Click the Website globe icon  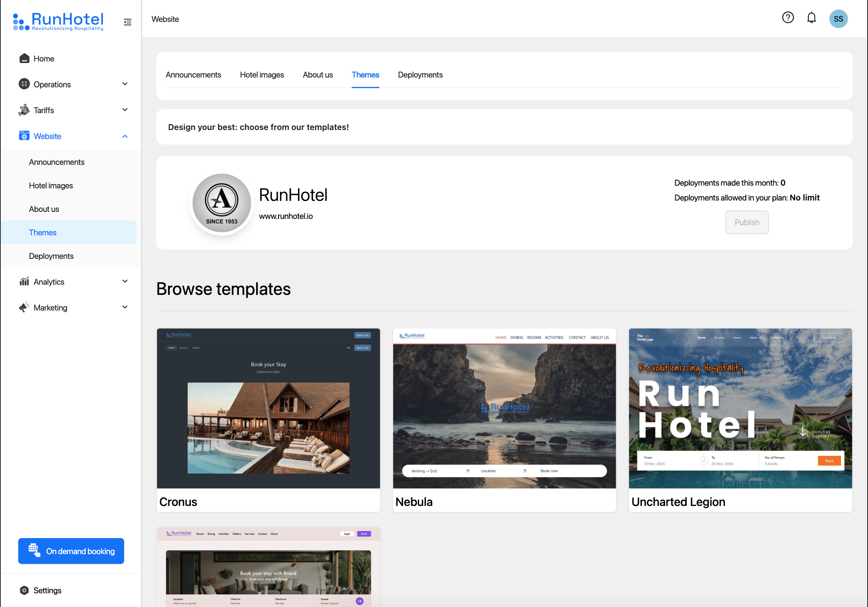point(24,136)
